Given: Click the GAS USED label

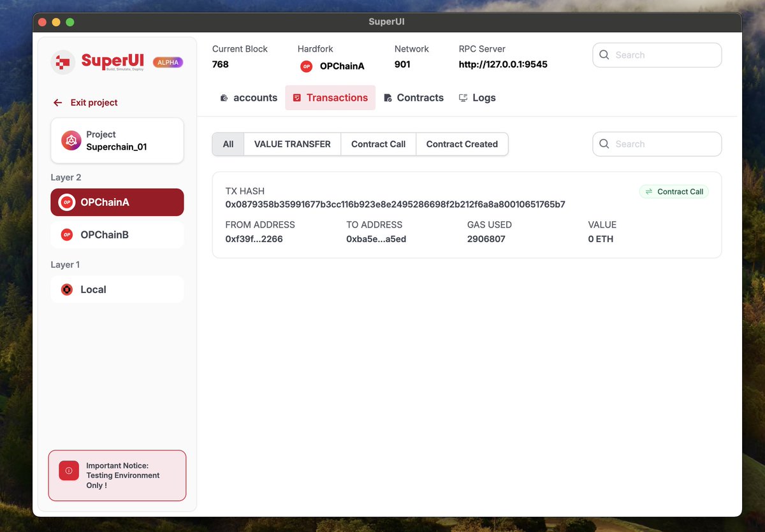Looking at the screenshot, I should [490, 225].
